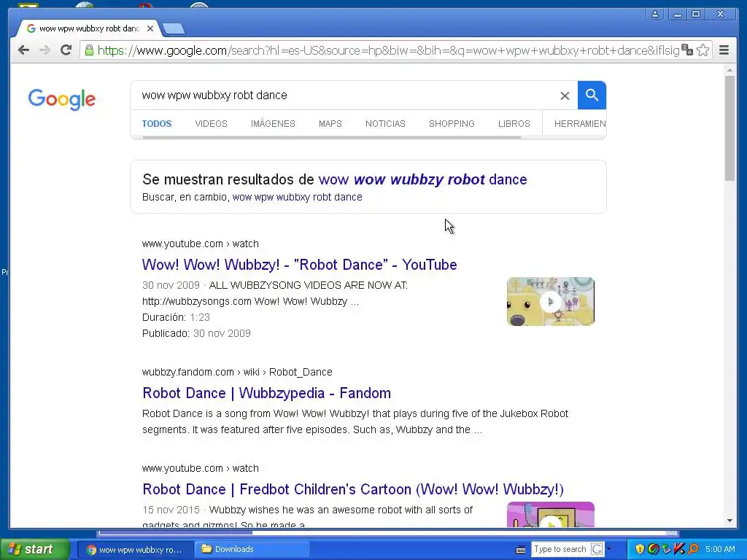Click the blue magnifier search button

(592, 96)
